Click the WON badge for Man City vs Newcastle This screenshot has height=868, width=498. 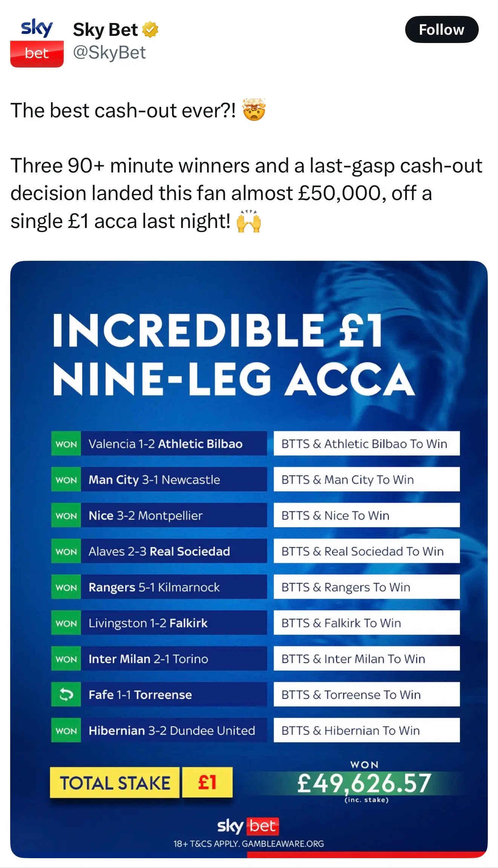(66, 480)
